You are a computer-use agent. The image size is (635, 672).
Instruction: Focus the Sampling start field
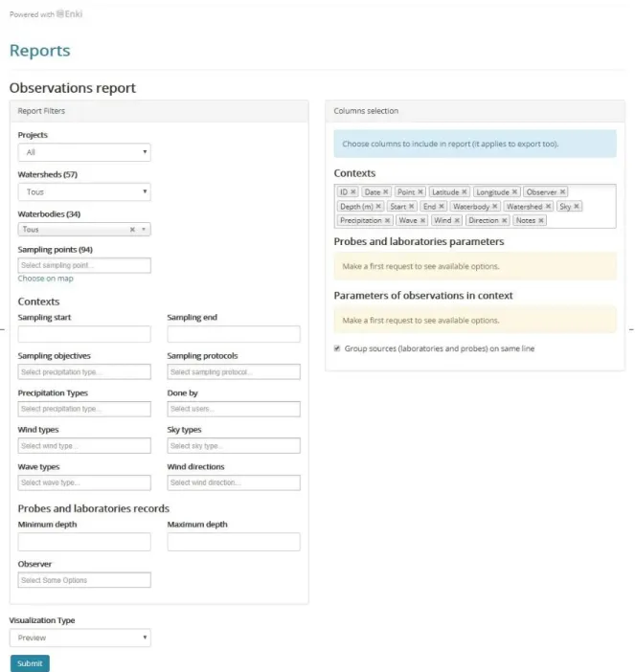tap(84, 334)
